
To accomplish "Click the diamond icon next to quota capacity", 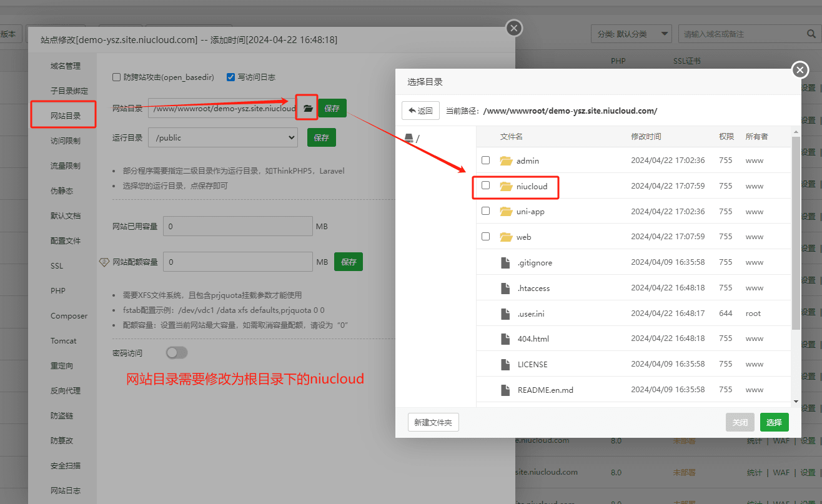I will click(104, 262).
